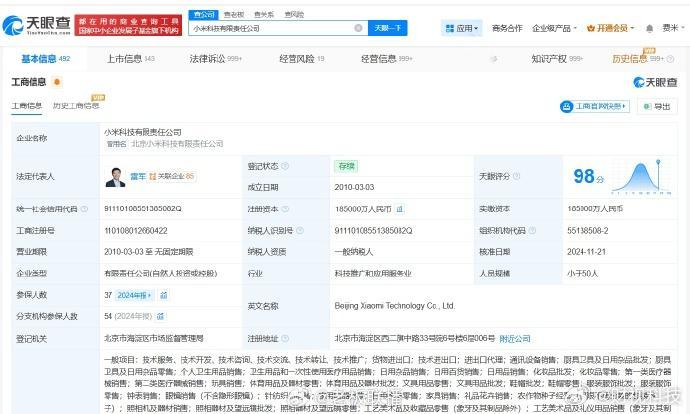Click the industry value 科技推广和应用服务业
Image resolution: width=690 pixels, height=414 pixels.
tap(373, 273)
